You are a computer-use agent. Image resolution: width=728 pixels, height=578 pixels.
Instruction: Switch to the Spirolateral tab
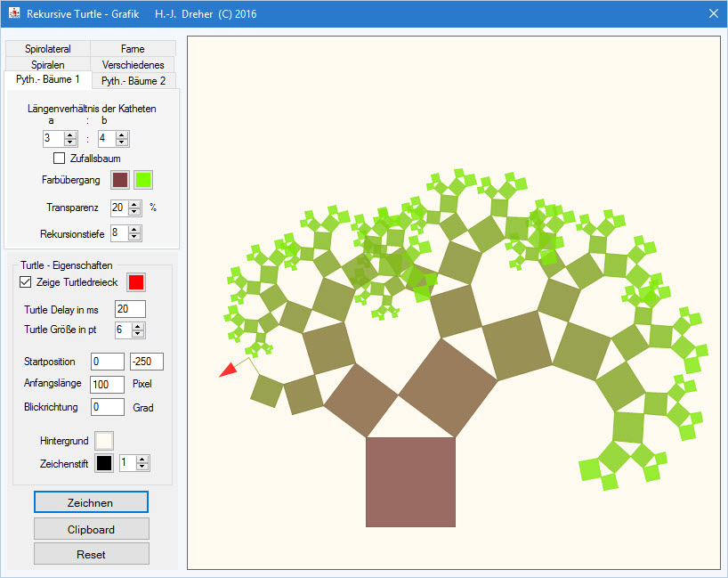tap(47, 48)
